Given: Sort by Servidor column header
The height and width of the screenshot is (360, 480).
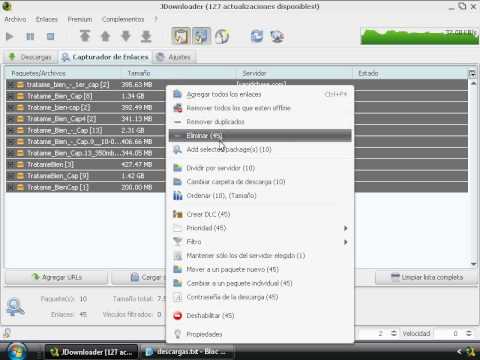Looking at the screenshot, I should [294, 73].
